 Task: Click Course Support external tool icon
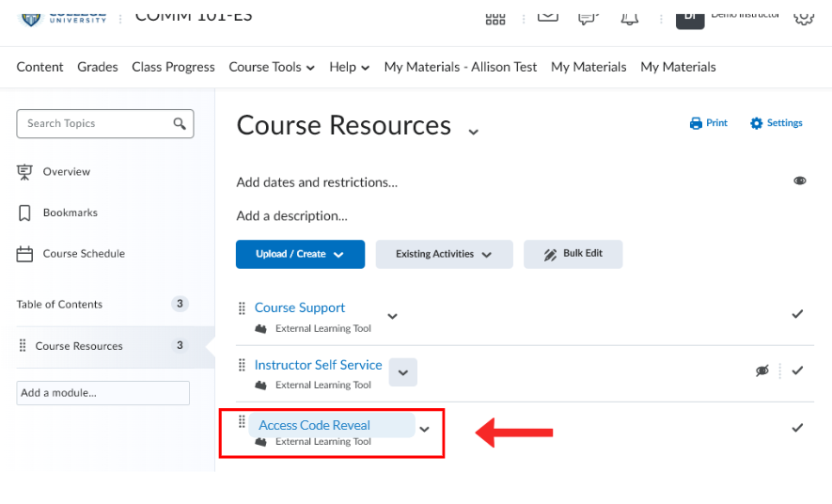(260, 329)
